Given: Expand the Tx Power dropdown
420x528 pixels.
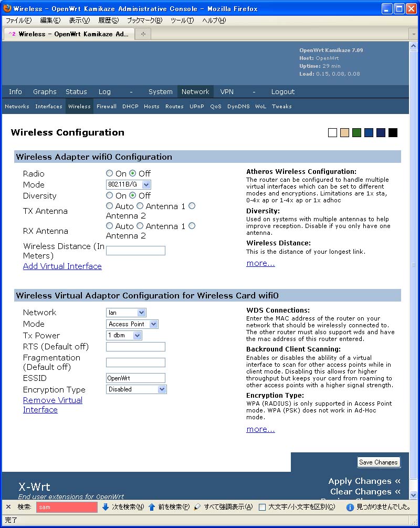Looking at the screenshot, I should tap(124, 335).
